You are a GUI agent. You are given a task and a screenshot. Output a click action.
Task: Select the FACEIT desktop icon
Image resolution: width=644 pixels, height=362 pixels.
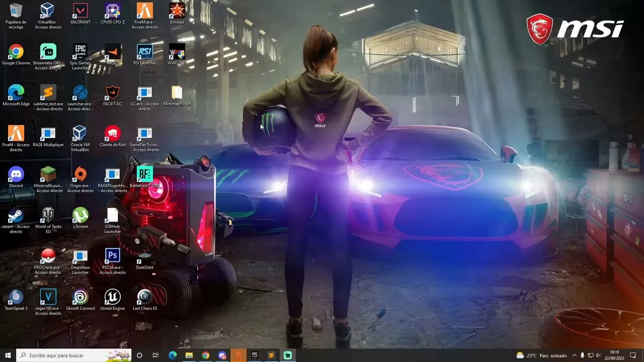pyautogui.click(x=113, y=54)
